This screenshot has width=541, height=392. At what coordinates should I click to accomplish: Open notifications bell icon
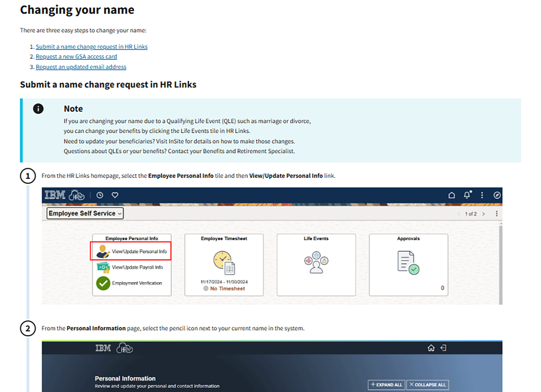[x=467, y=195]
